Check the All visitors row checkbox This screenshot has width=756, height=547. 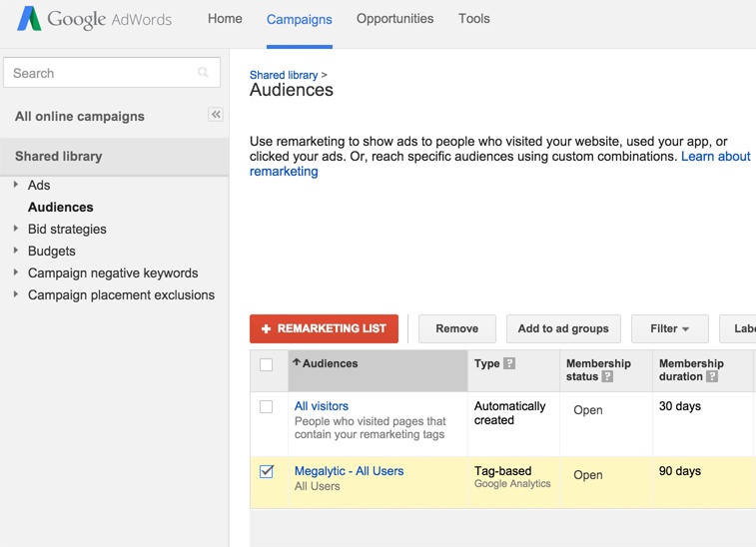pos(267,407)
